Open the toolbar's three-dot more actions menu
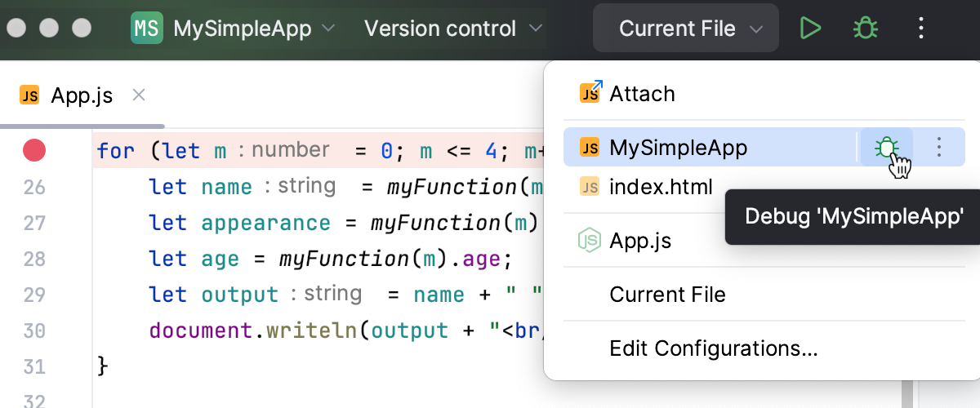This screenshot has width=980, height=408. [921, 29]
